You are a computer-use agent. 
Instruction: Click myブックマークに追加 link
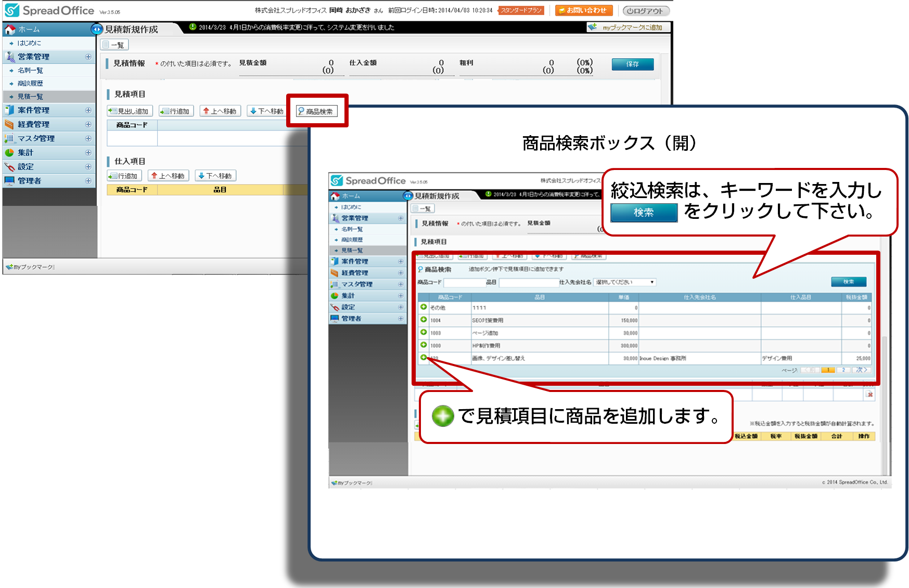[627, 28]
